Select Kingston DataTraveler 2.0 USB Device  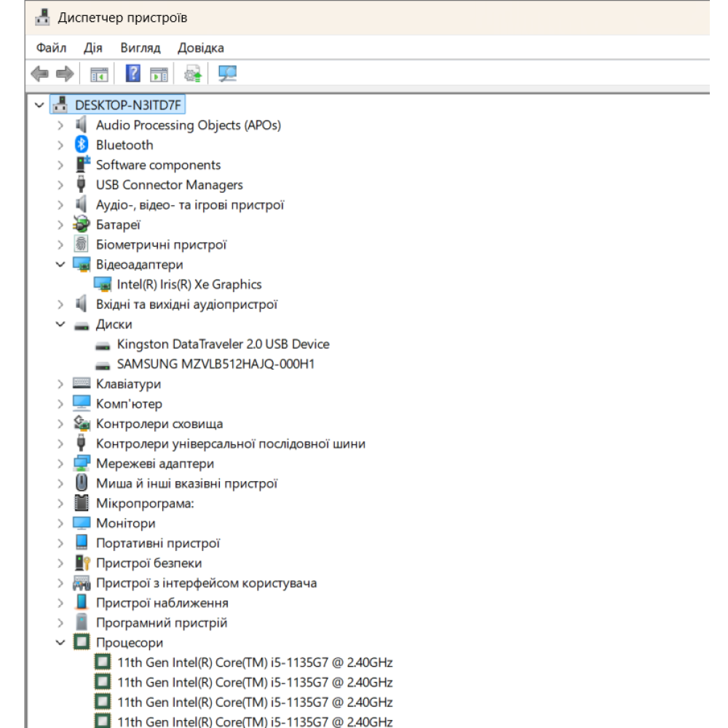coord(223,344)
